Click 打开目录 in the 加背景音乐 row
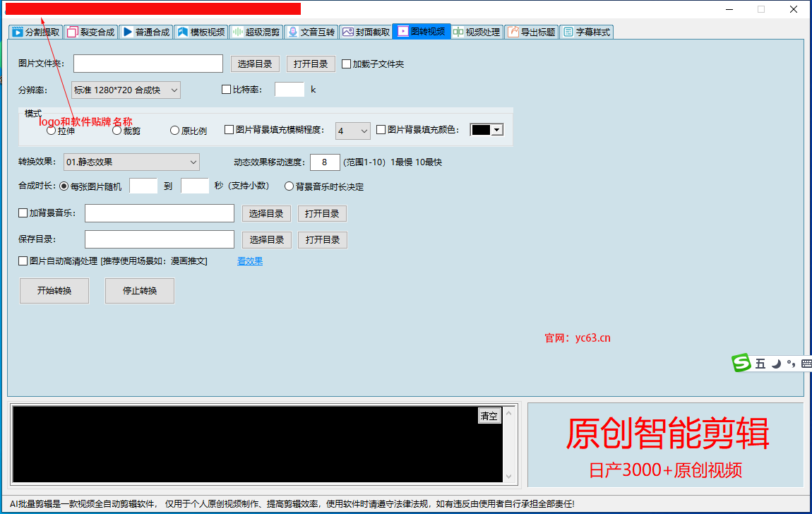 click(322, 213)
